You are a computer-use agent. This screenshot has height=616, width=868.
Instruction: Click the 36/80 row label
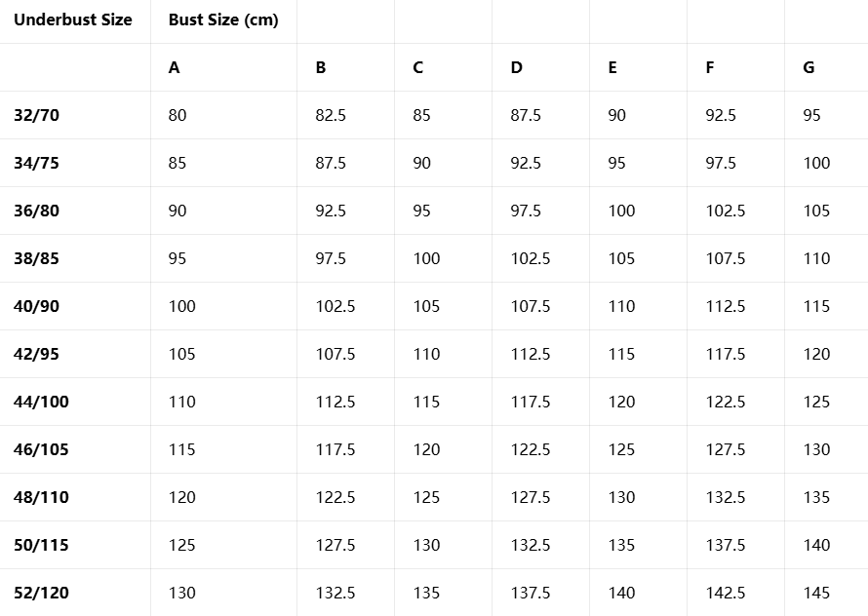(37, 212)
